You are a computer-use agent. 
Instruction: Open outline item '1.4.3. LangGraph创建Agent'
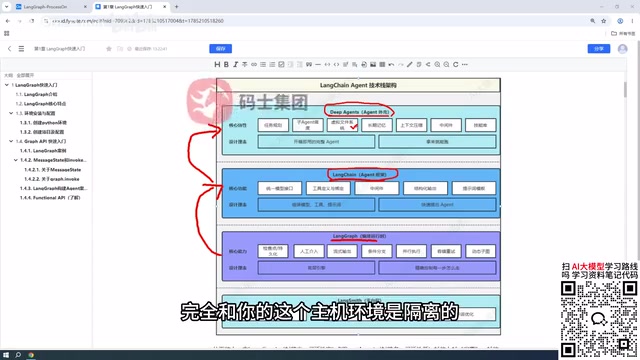[x=53, y=188]
